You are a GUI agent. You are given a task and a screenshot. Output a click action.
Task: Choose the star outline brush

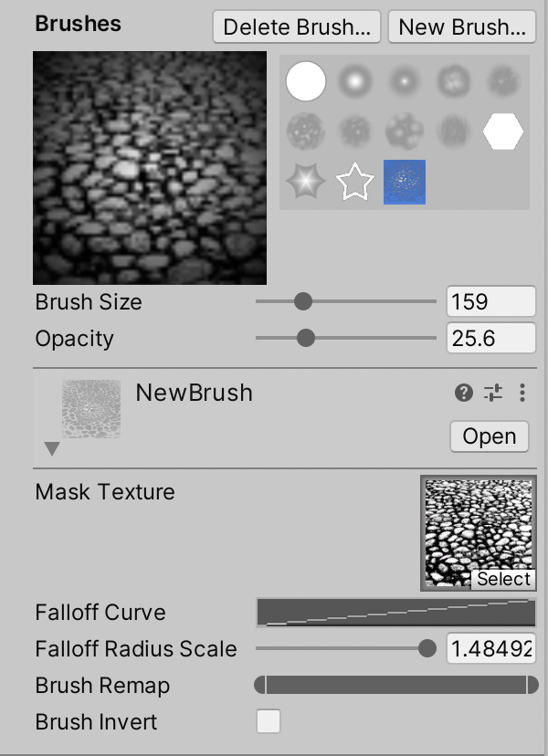(355, 182)
